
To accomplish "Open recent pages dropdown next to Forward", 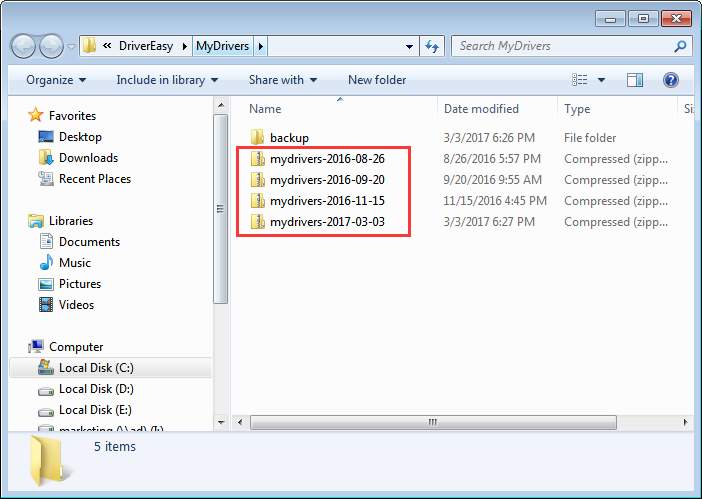I will click(71, 46).
